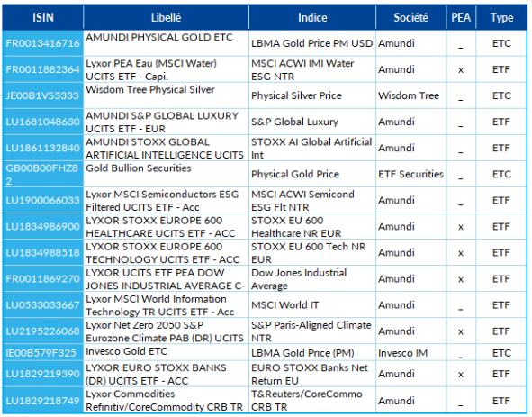
Task: Click LBMA Gold Price PM USD index
Action: pos(311,43)
